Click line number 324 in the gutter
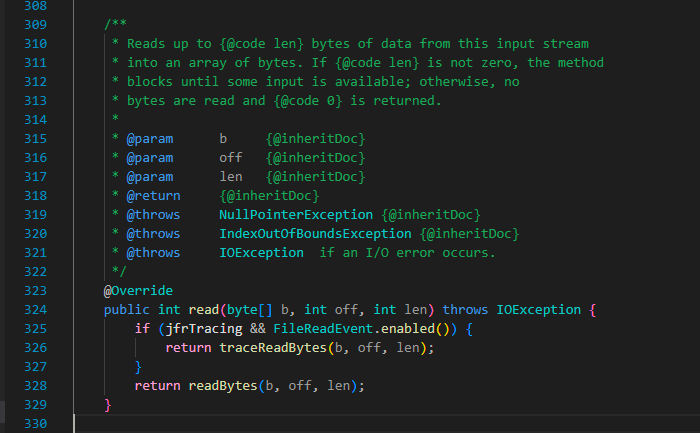The height and width of the screenshot is (433, 700). pyautogui.click(x=35, y=310)
